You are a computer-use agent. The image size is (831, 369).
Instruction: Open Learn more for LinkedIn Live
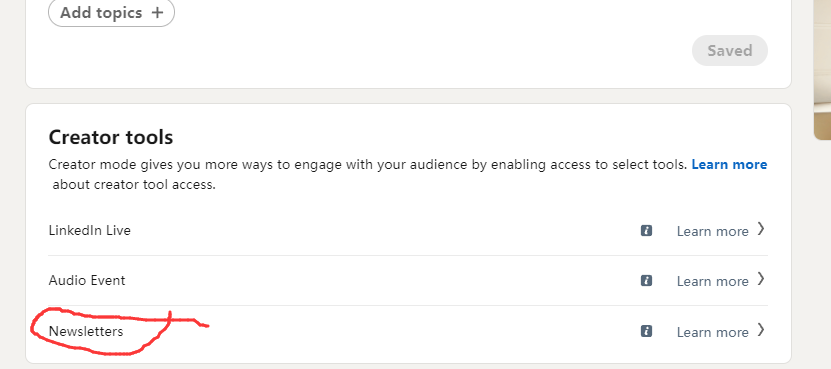712,231
